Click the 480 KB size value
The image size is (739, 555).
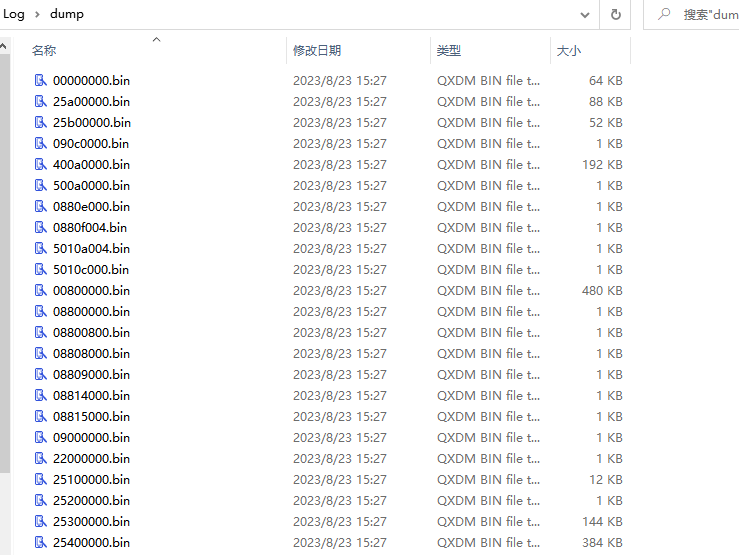tap(602, 291)
